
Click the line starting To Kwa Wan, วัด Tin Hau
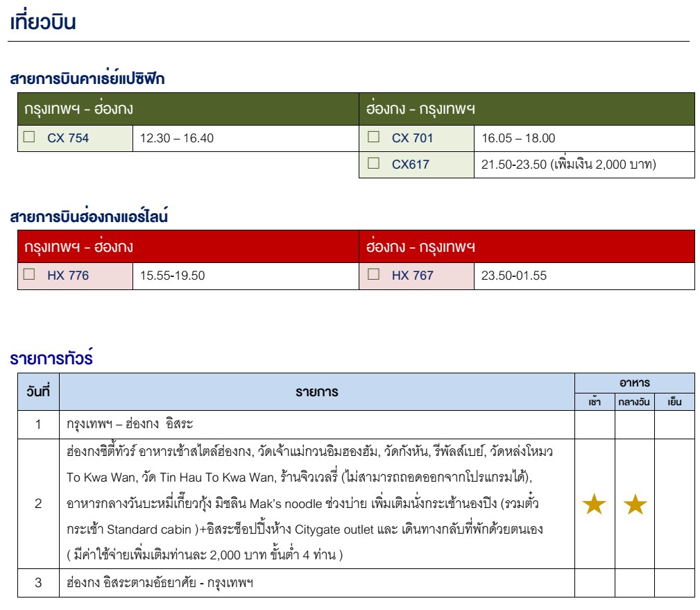(x=300, y=477)
